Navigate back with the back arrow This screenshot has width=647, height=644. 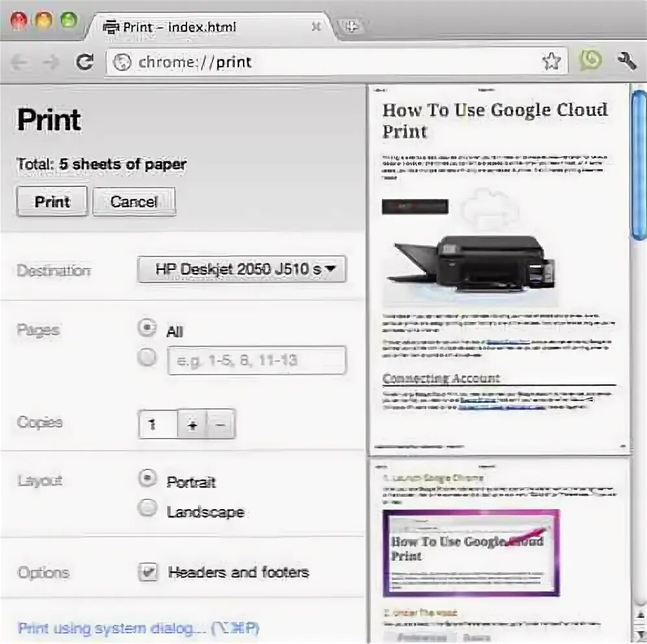18,62
